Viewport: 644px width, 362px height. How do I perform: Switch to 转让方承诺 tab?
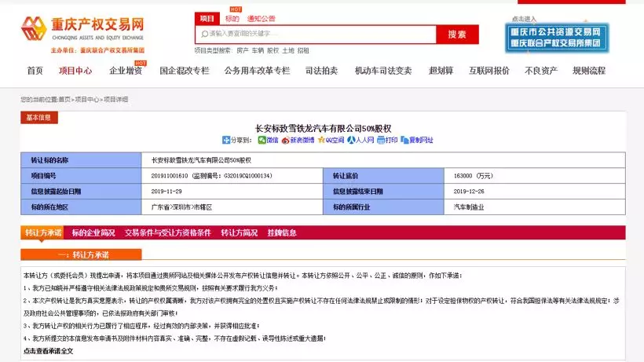click(42, 232)
